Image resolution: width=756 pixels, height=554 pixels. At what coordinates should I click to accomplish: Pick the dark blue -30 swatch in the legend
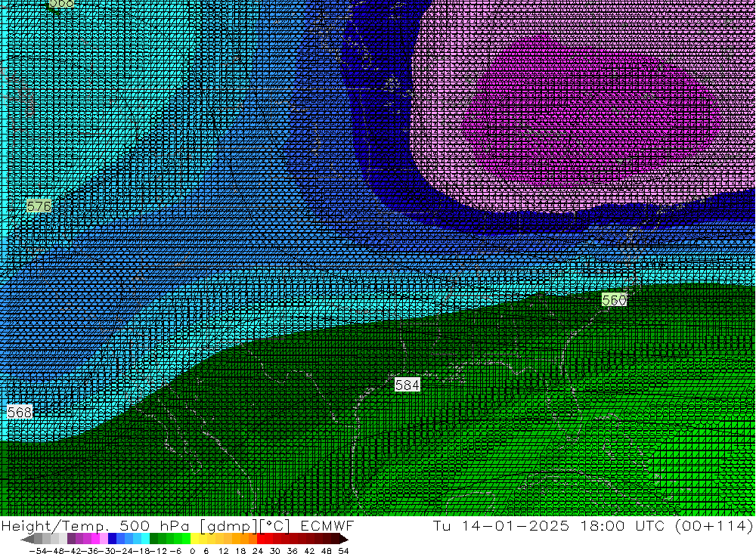pos(113,539)
